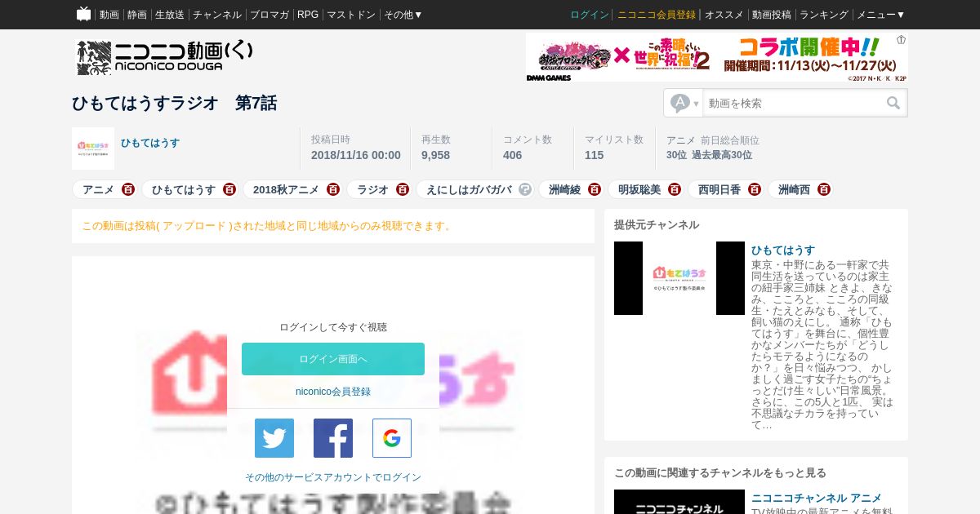Open dictionary icon next to 西明日香 tag

coord(755,189)
